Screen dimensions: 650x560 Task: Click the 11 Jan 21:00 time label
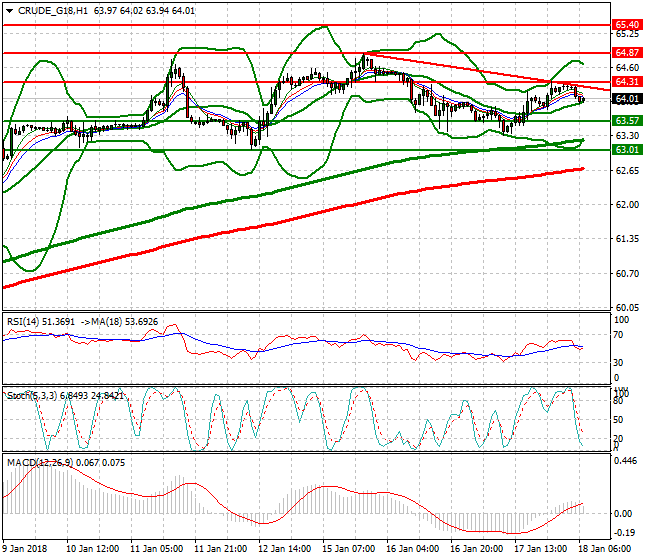[x=221, y=549]
